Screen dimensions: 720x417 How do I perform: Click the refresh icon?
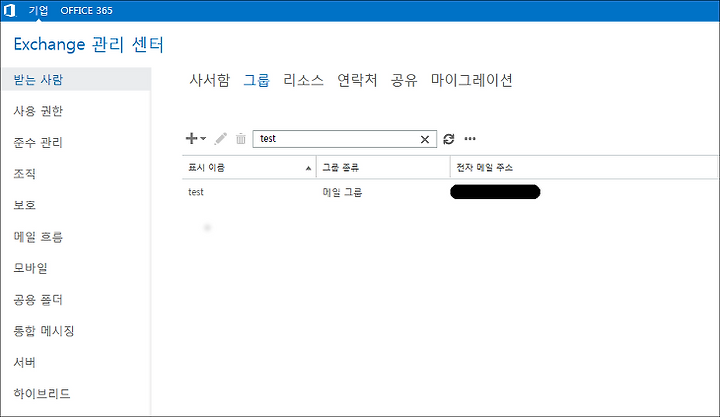coord(449,139)
